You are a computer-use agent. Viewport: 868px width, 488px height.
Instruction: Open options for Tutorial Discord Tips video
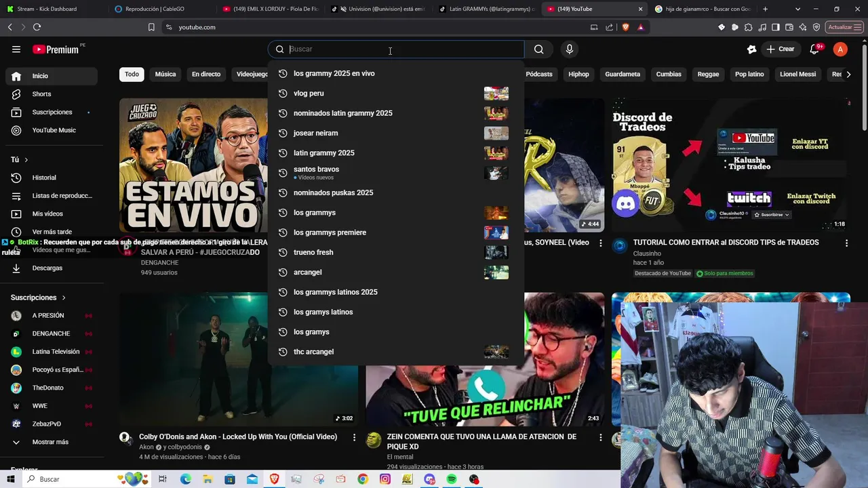tap(846, 243)
